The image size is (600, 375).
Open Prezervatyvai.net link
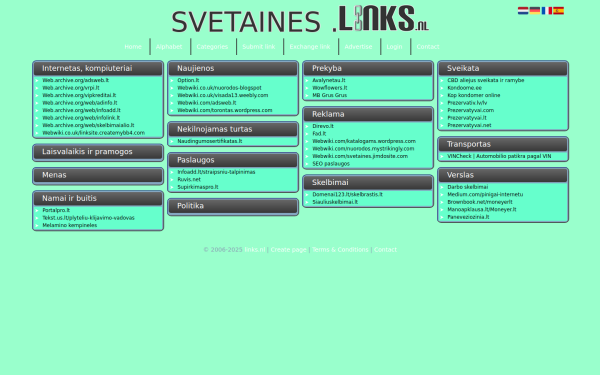tap(469, 126)
